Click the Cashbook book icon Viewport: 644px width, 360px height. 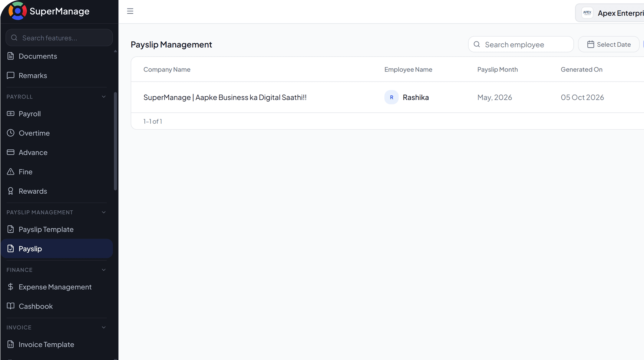(x=11, y=306)
